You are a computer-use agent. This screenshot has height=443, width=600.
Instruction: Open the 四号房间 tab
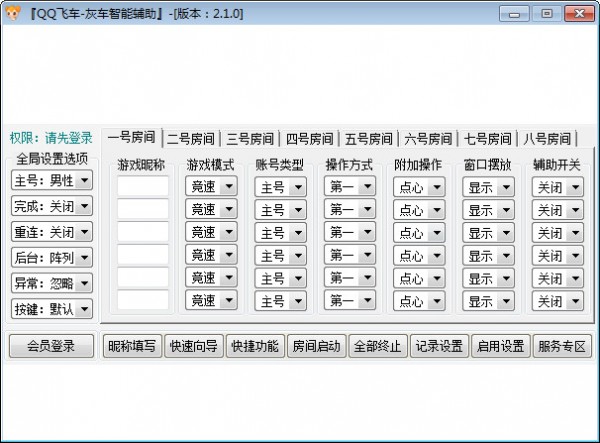tap(310, 139)
